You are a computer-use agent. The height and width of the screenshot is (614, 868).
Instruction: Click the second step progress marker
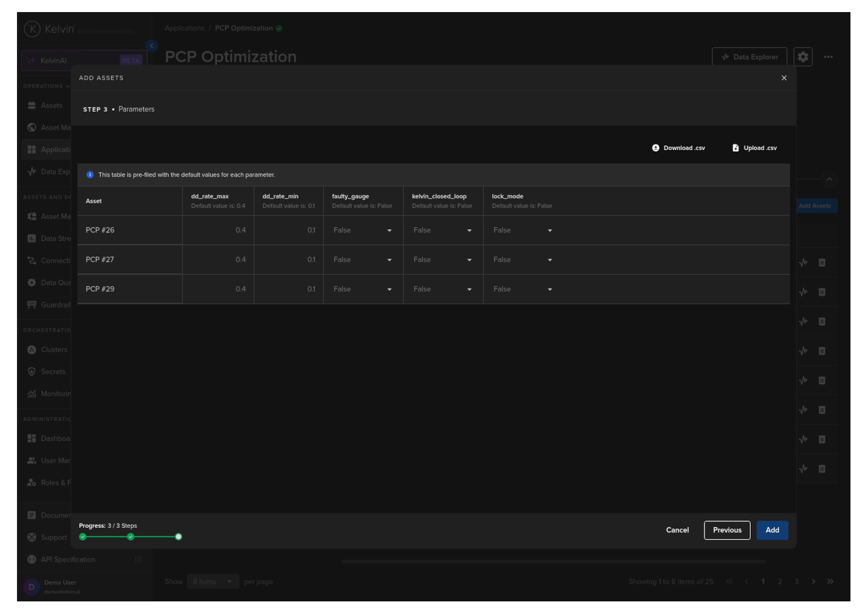(130, 537)
